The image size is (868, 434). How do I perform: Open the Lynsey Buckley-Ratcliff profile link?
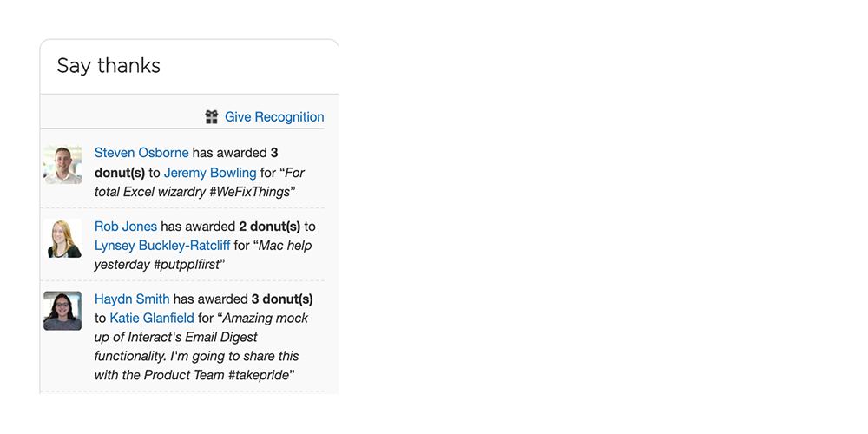coord(162,246)
